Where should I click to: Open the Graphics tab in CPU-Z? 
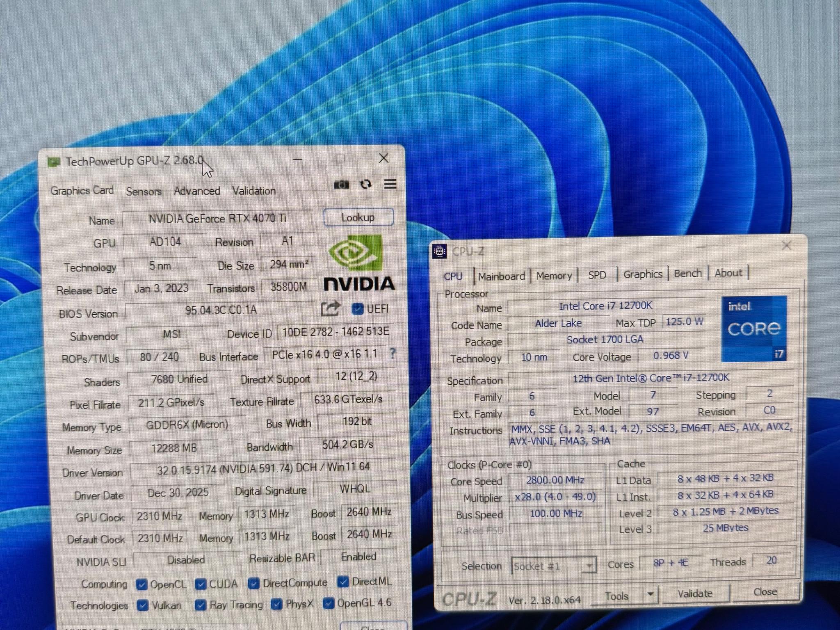coord(643,274)
